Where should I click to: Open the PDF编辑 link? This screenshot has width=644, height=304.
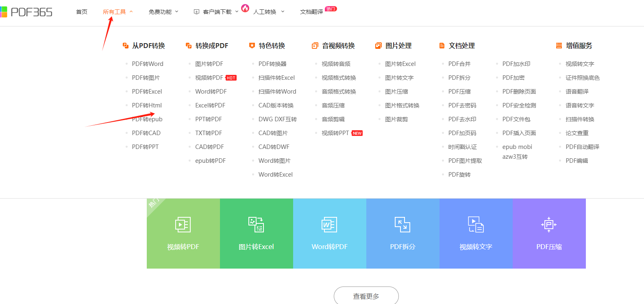[x=577, y=161]
